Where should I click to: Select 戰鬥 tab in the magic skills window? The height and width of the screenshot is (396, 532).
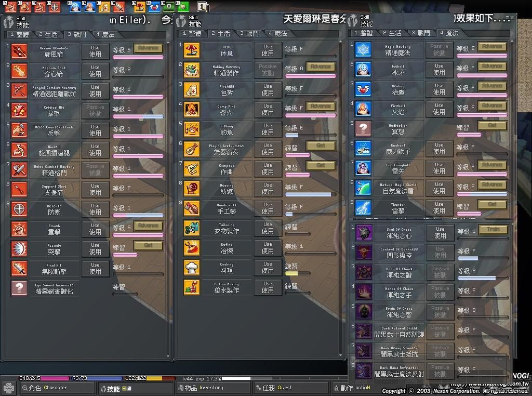[x=421, y=33]
